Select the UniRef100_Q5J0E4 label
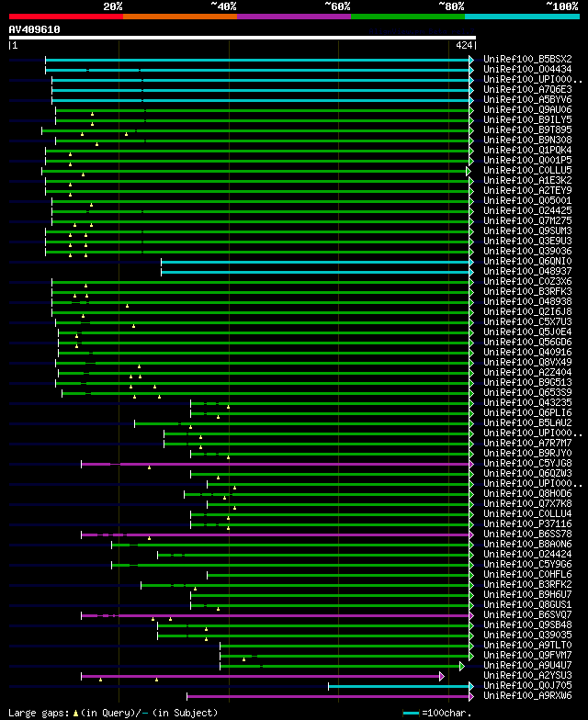Screen dimensions: 588x720 [x=527, y=332]
